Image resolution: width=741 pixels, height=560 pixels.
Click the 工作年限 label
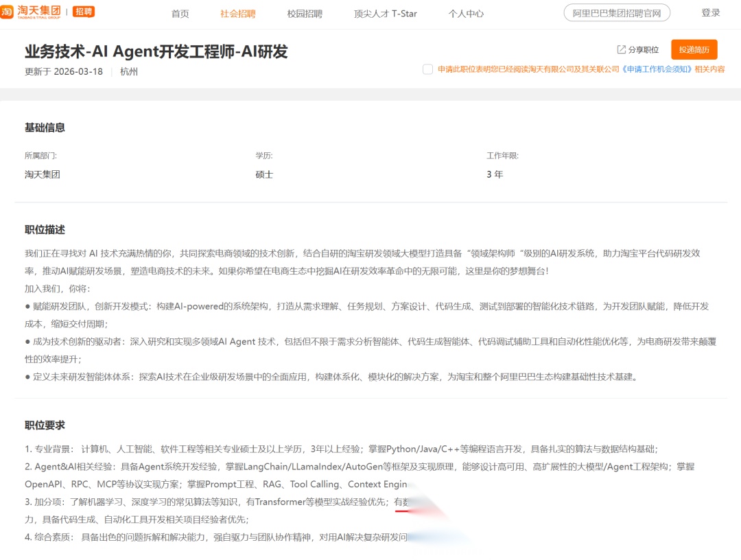click(502, 156)
